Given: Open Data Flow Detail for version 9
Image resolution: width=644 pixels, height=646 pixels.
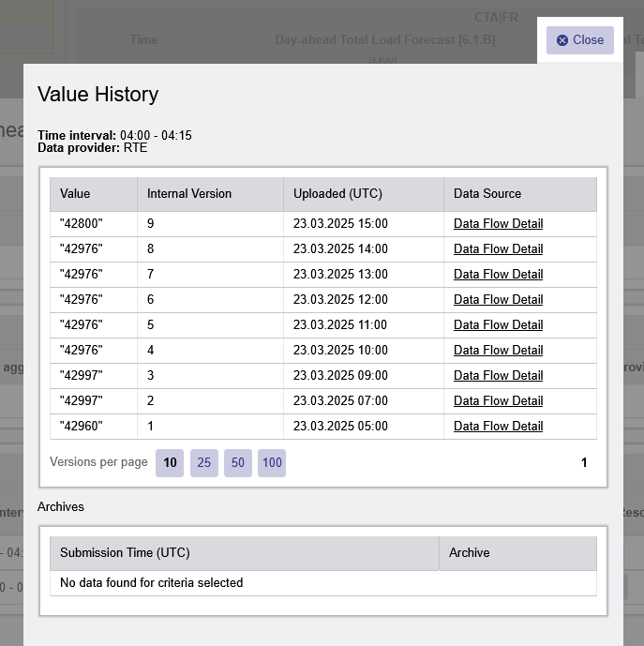Looking at the screenshot, I should [498, 223].
